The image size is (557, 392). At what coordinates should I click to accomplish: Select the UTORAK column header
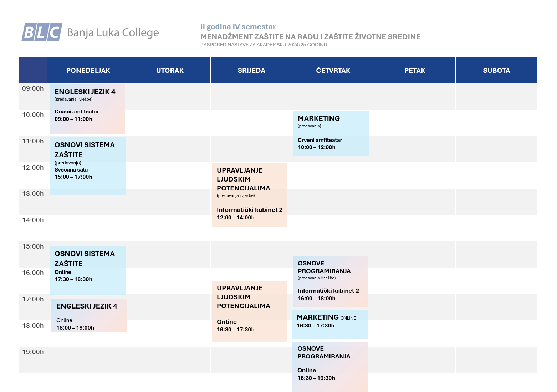pos(170,70)
